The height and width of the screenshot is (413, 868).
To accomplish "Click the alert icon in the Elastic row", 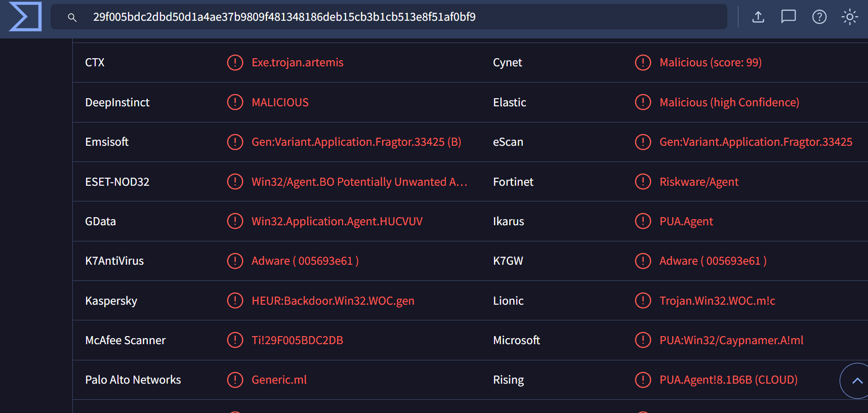I will tap(643, 102).
